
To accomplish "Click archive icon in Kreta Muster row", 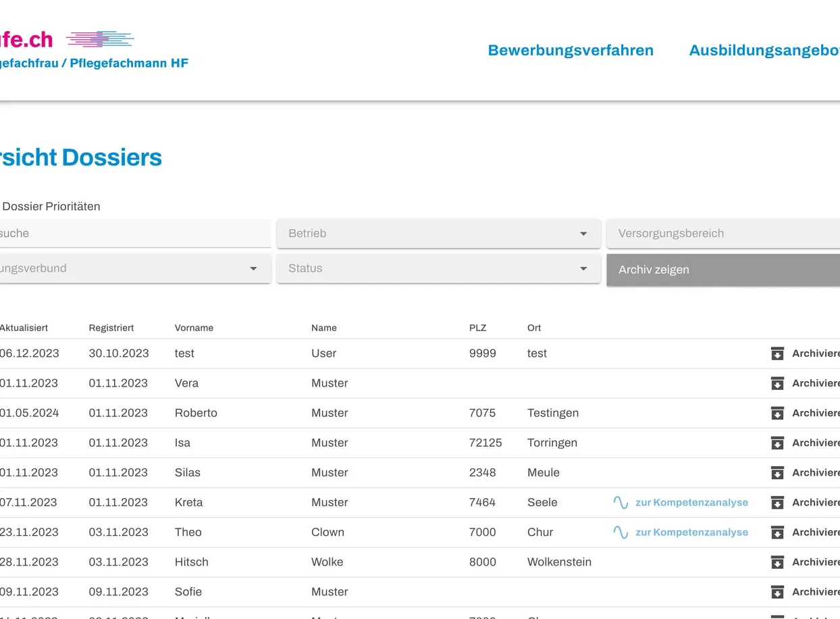I will point(777,502).
